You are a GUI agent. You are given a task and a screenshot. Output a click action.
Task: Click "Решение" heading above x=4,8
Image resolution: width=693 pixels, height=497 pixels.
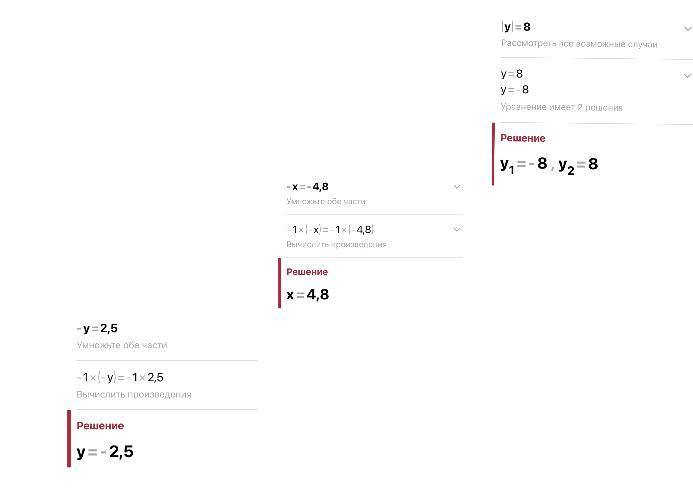[307, 271]
